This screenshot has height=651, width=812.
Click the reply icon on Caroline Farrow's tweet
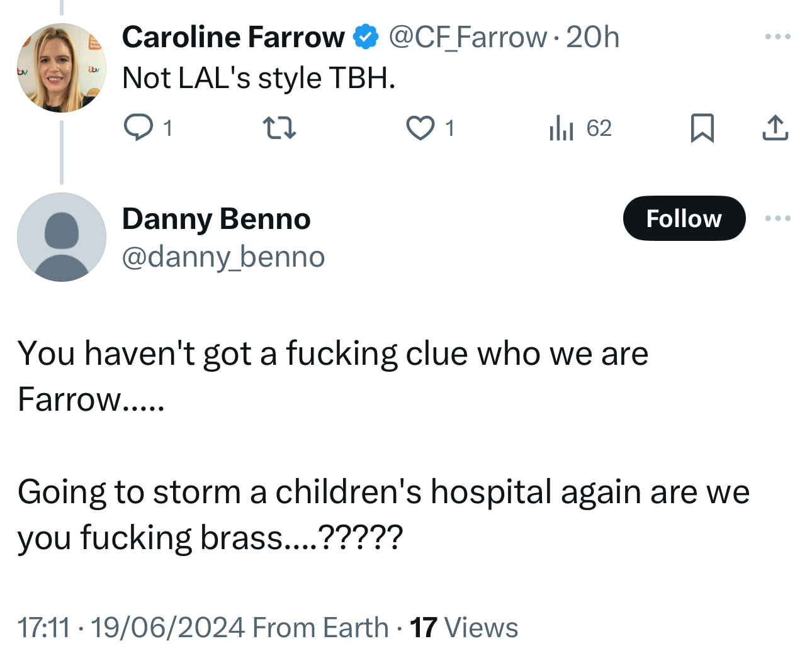138,128
